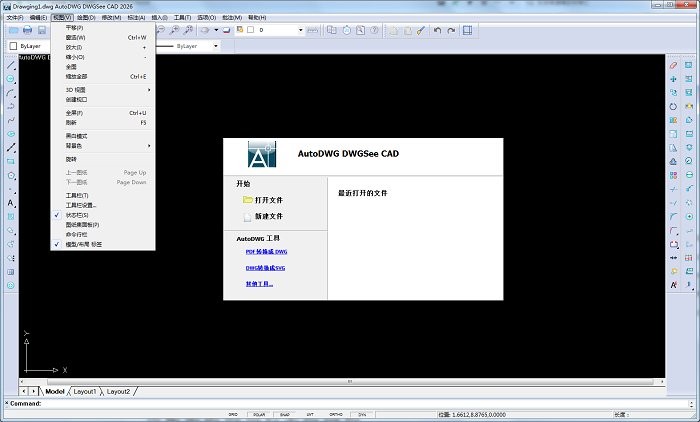Open the 绘图(D) menu
Image resolution: width=700 pixels, height=422 pixels.
[85, 17]
